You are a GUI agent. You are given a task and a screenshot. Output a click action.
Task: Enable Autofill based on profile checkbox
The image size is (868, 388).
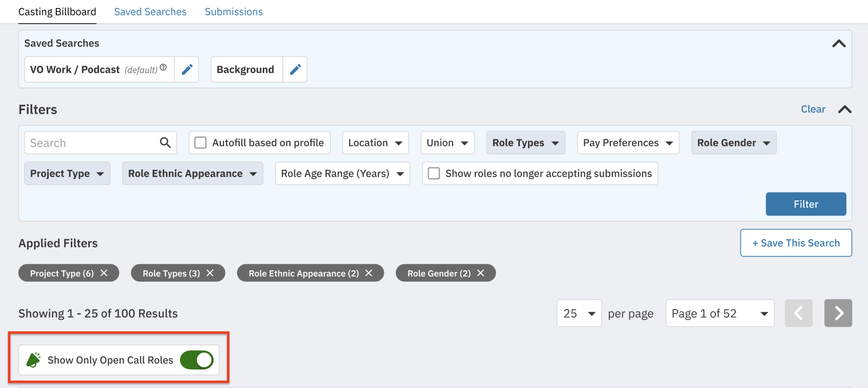(x=200, y=143)
